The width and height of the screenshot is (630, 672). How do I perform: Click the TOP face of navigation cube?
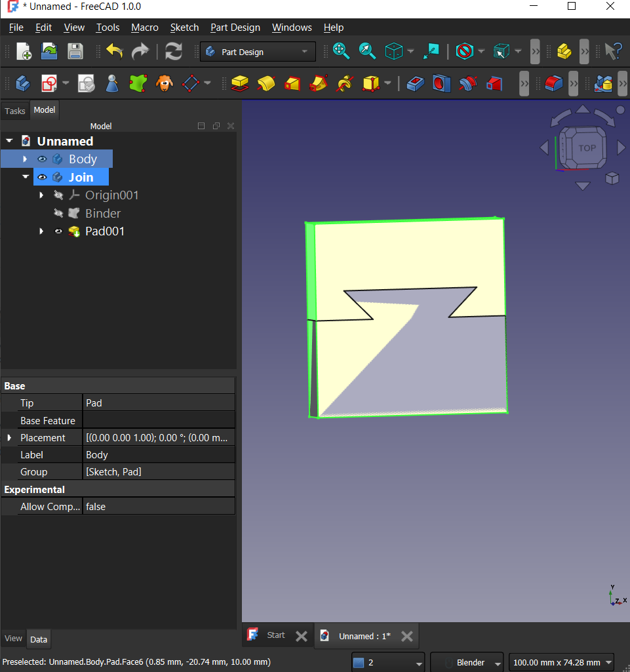pos(587,148)
